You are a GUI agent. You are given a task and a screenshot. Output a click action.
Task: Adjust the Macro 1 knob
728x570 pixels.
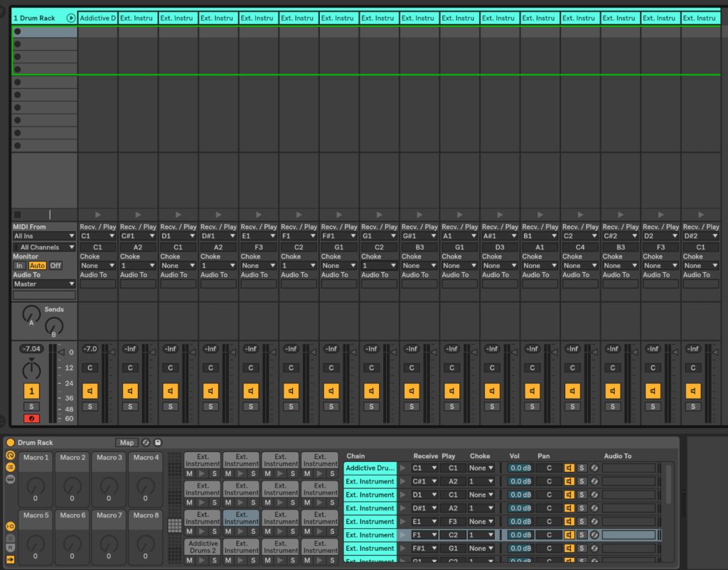(36, 486)
